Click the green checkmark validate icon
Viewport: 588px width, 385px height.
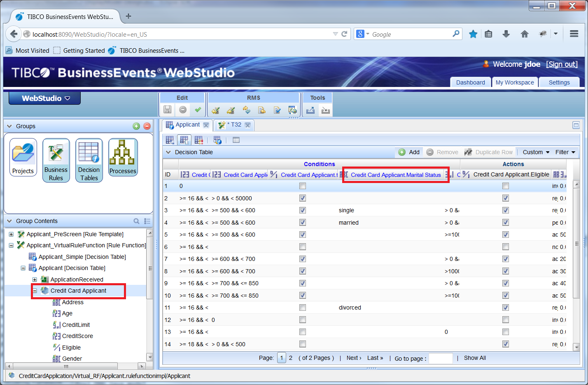tap(198, 110)
